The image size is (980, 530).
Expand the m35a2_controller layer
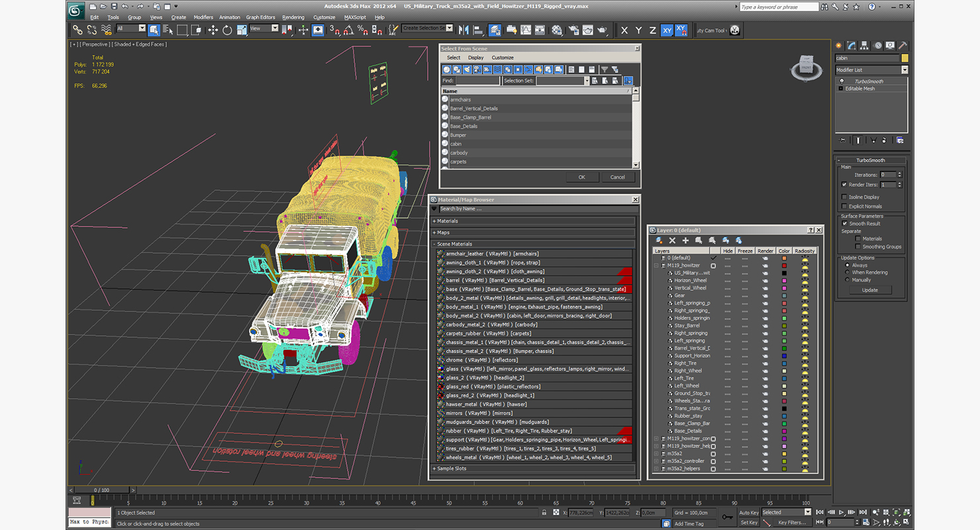click(x=656, y=461)
